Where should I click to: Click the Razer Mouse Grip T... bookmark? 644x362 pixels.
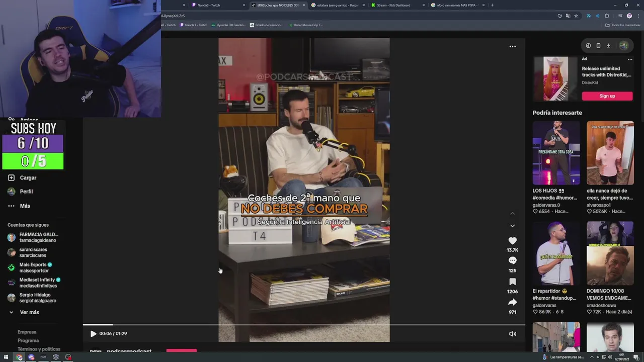pos(305,25)
